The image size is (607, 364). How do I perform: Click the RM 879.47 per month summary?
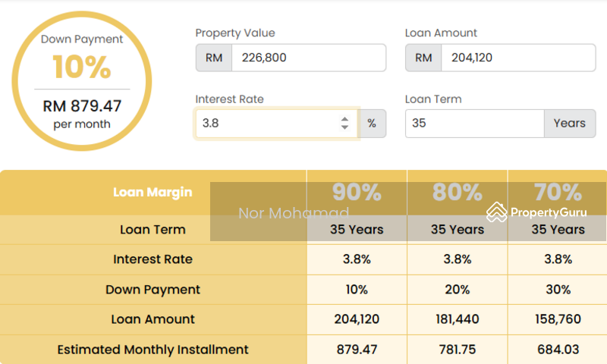(x=82, y=113)
